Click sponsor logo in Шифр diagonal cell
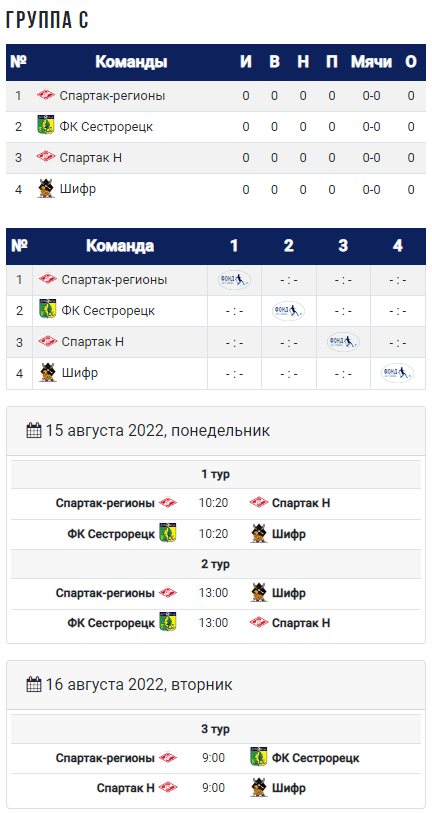Image resolution: width=432 pixels, height=813 pixels. (x=397, y=373)
